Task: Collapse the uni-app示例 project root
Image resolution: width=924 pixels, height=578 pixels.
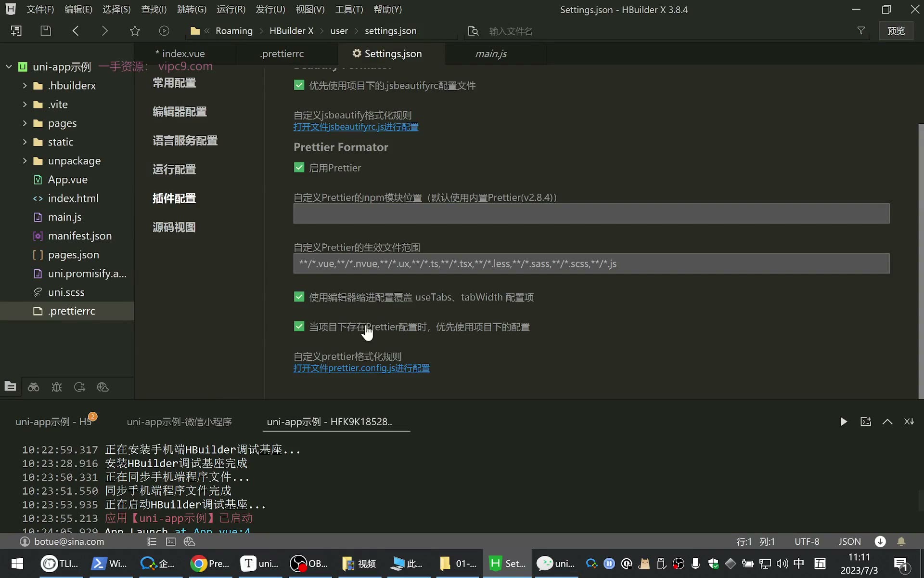Action: tap(9, 67)
